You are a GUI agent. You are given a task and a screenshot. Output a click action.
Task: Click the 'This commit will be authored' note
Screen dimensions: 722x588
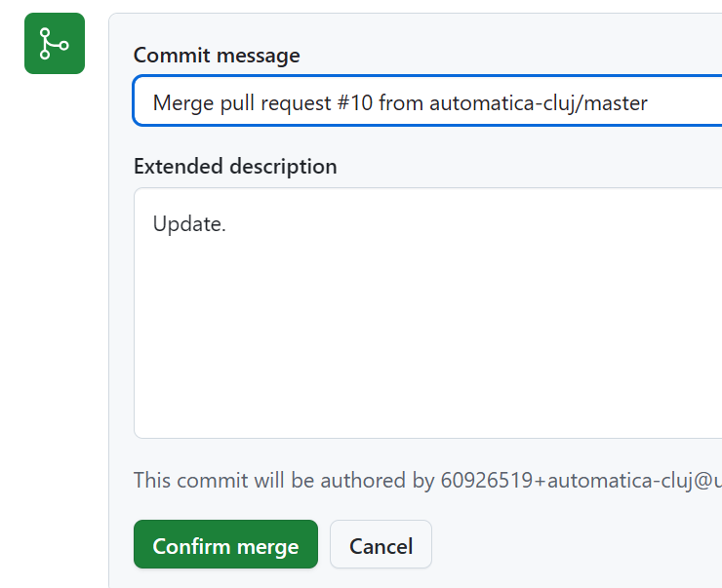point(427,481)
